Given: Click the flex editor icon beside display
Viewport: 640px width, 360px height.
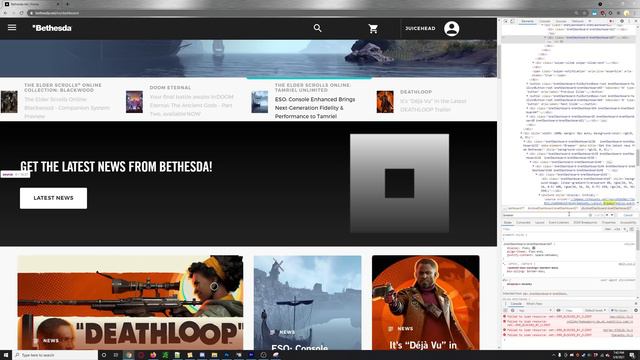Looking at the screenshot, I should (x=533, y=248).
